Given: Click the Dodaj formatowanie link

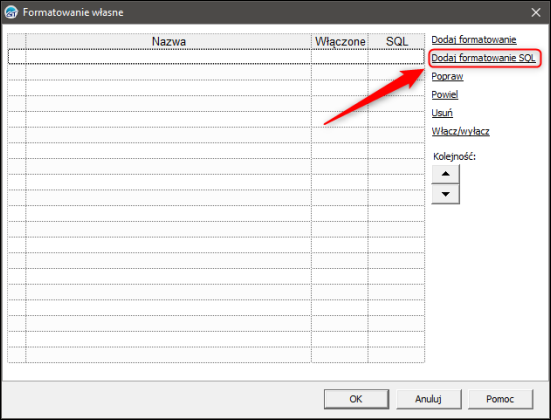Looking at the screenshot, I should (x=473, y=40).
